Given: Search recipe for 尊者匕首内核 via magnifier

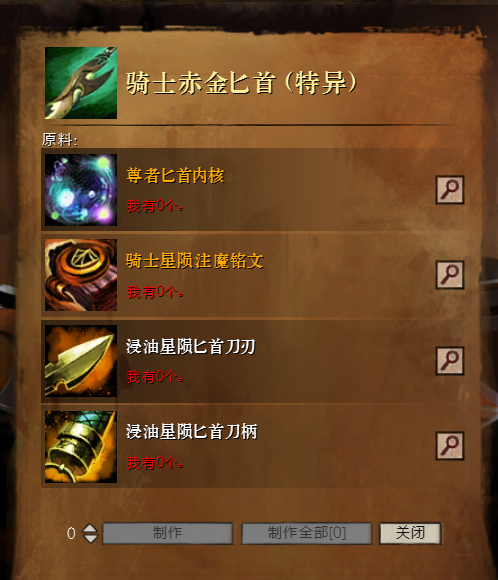Looking at the screenshot, I should [x=450, y=190].
